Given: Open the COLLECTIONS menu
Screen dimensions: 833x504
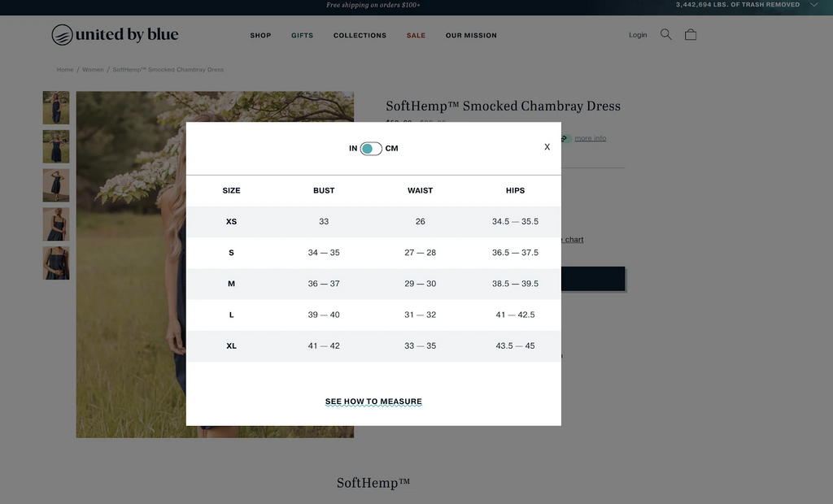Looking at the screenshot, I should (x=360, y=35).
